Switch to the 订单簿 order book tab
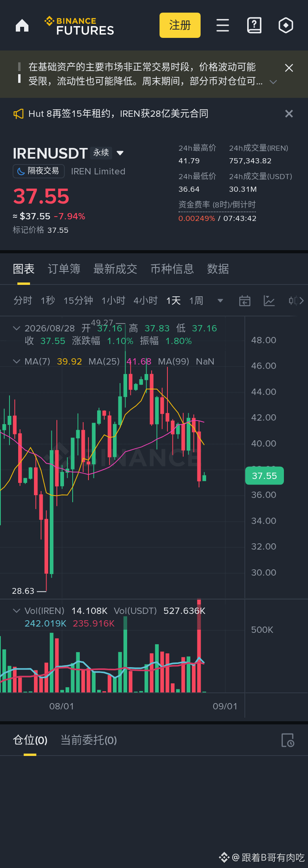 coord(64,269)
